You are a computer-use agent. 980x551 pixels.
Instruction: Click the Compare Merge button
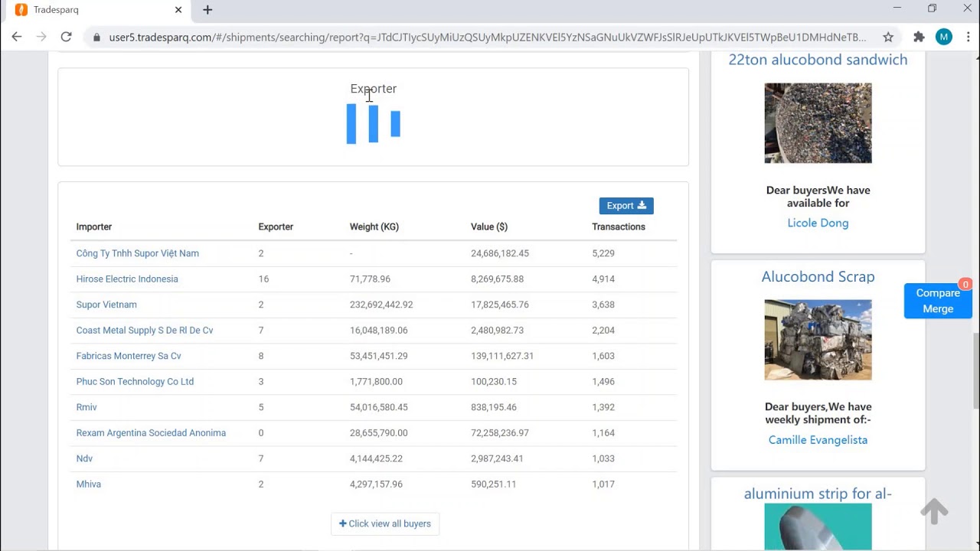click(938, 301)
